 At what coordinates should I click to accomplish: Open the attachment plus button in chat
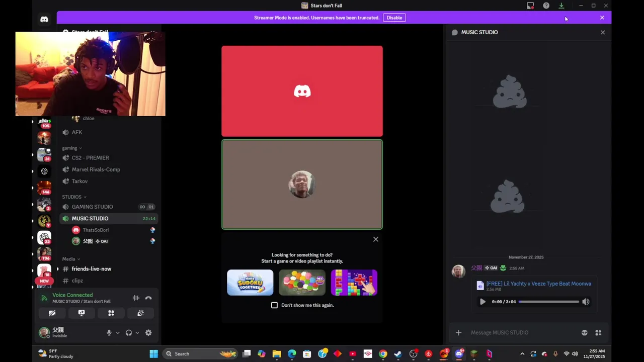[x=458, y=333]
